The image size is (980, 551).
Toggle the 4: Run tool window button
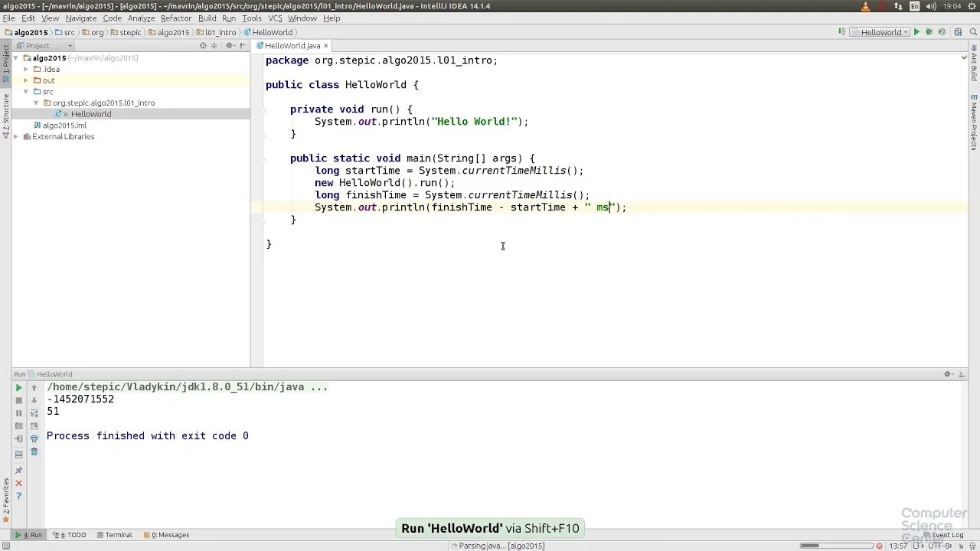tap(29, 535)
